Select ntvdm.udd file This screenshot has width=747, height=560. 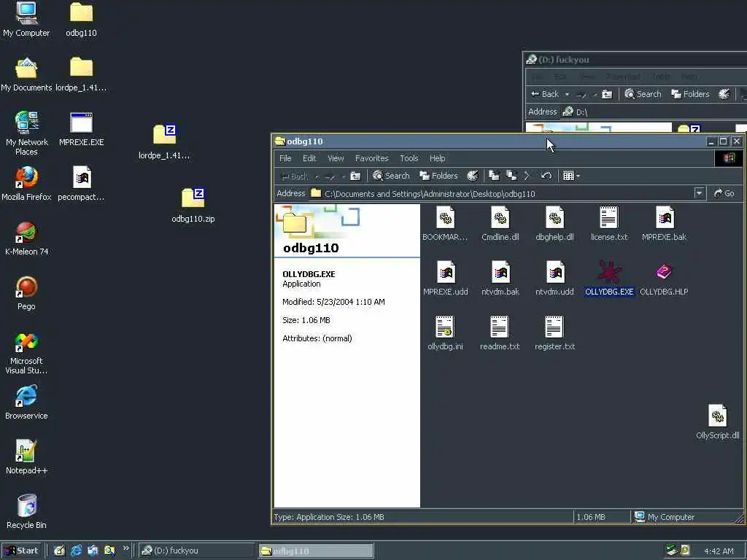click(x=554, y=278)
